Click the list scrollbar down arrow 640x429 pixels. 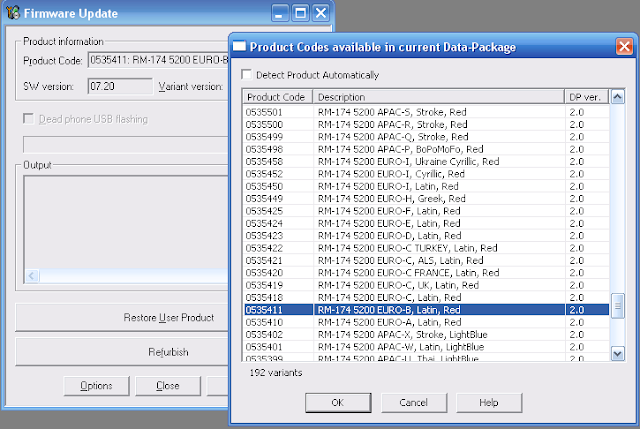pyautogui.click(x=618, y=353)
